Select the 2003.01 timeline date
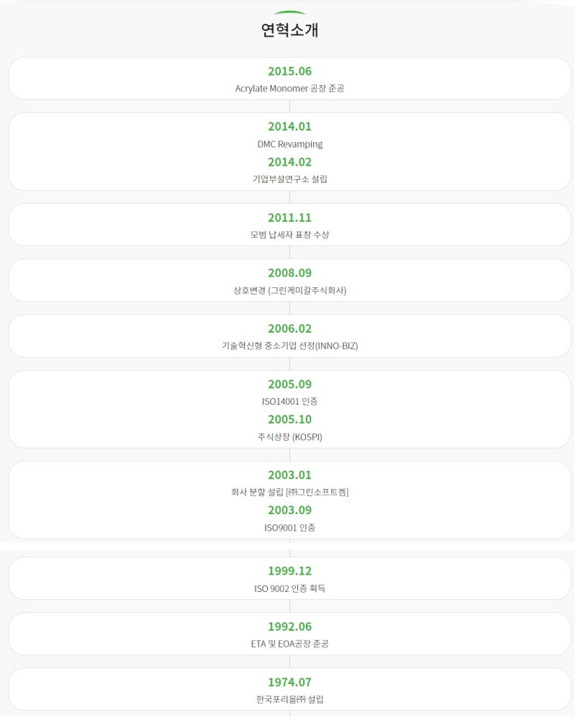Screen dimensions: 576x728 (289, 475)
